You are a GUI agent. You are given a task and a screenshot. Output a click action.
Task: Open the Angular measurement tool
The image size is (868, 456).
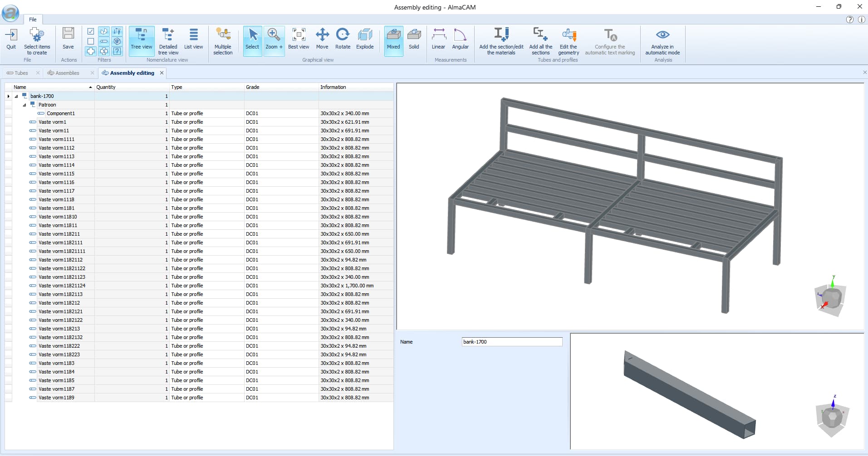pos(460,41)
